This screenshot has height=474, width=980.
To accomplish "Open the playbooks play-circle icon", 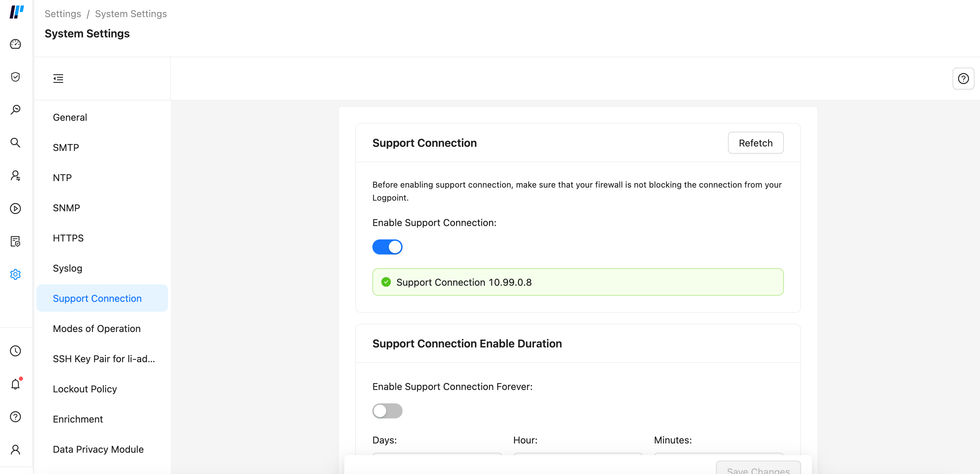I will tap(15, 209).
